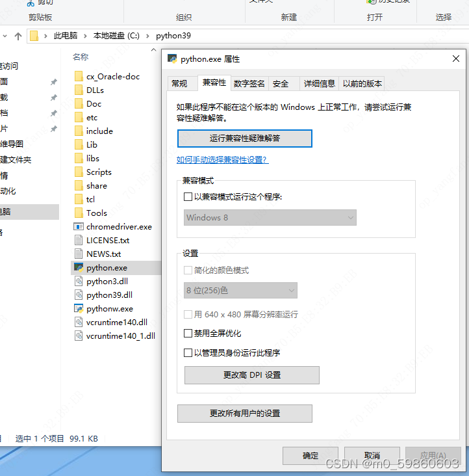Click sort arrow above 名称 column
469x476 pixels.
point(154,50)
